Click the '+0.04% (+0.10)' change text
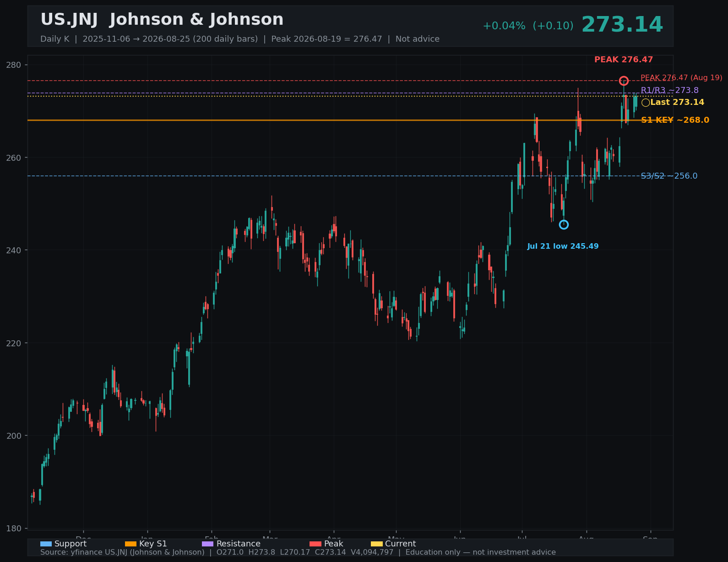728x562 pixels. (528, 26)
